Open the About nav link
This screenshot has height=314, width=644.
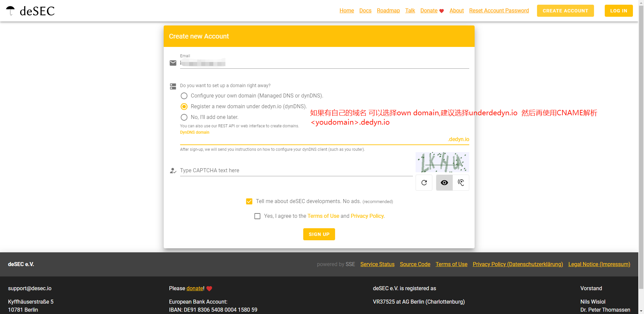point(457,11)
